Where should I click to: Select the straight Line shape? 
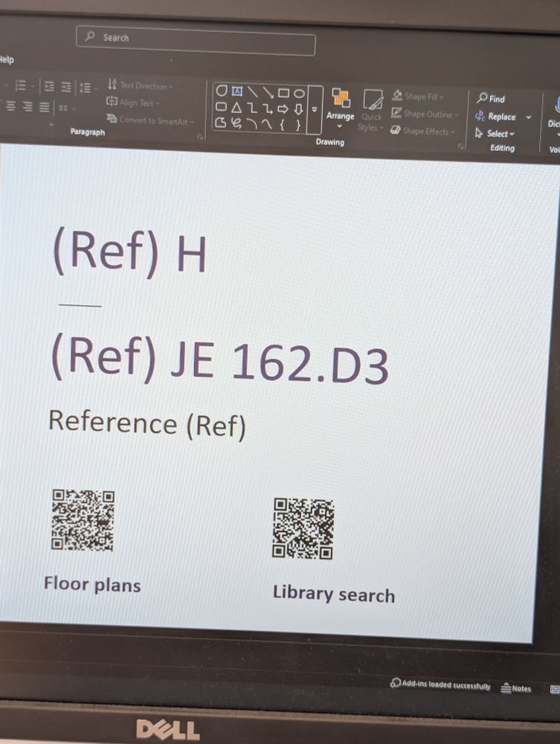click(x=253, y=92)
